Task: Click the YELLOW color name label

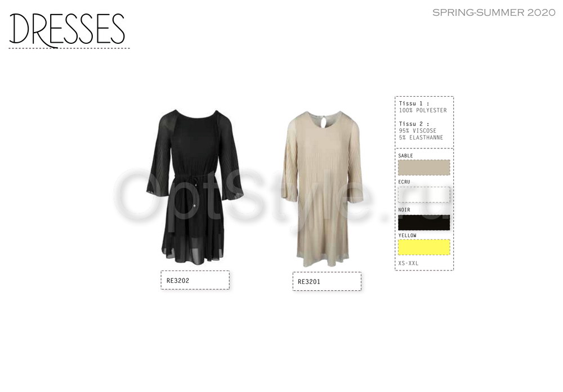Action: pyautogui.click(x=407, y=235)
